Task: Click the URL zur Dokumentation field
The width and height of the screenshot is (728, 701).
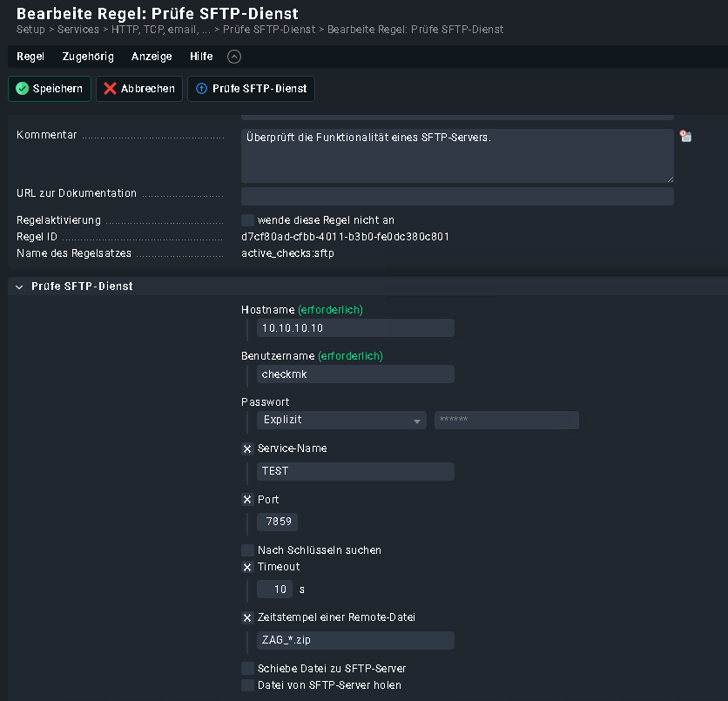Action: pos(457,196)
